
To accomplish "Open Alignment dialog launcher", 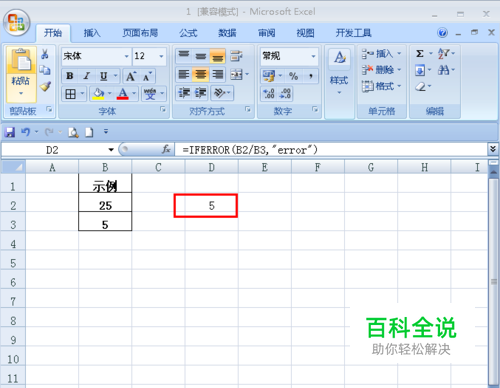I will pyautogui.click(x=248, y=109).
